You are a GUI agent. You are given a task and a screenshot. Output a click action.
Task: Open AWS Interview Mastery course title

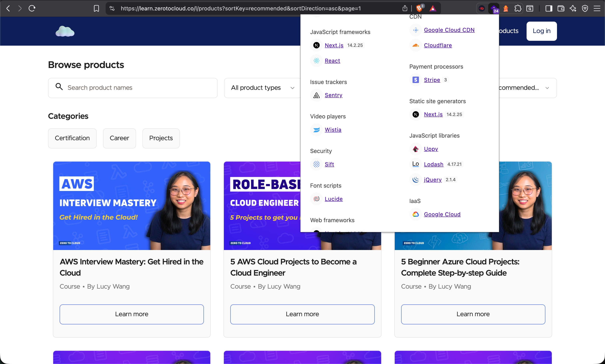pos(131,267)
